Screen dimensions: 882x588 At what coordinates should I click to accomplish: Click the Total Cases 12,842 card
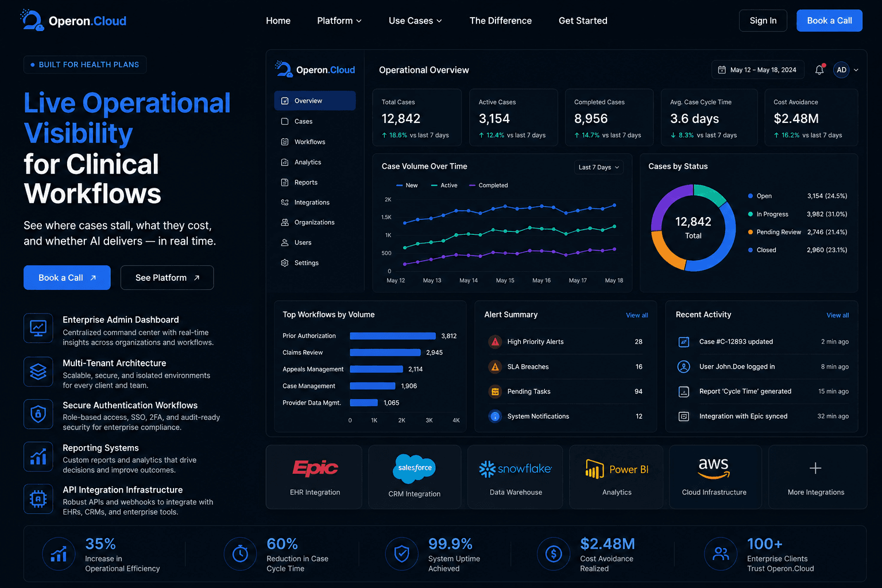tap(417, 117)
